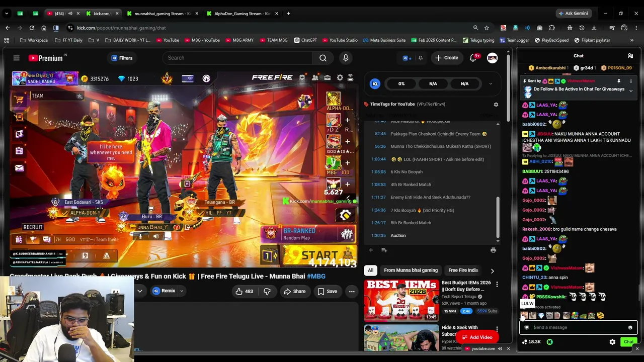Click the #MBG hashtag in video title
644x362 pixels.
(316, 276)
